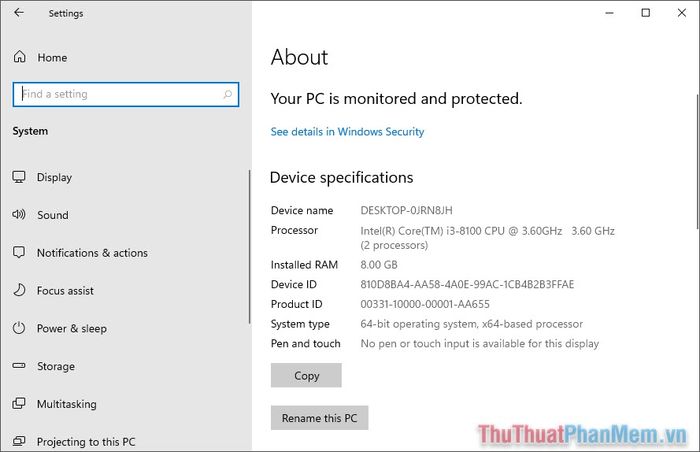
Task: Click the Multitasking icon
Action: (x=19, y=403)
